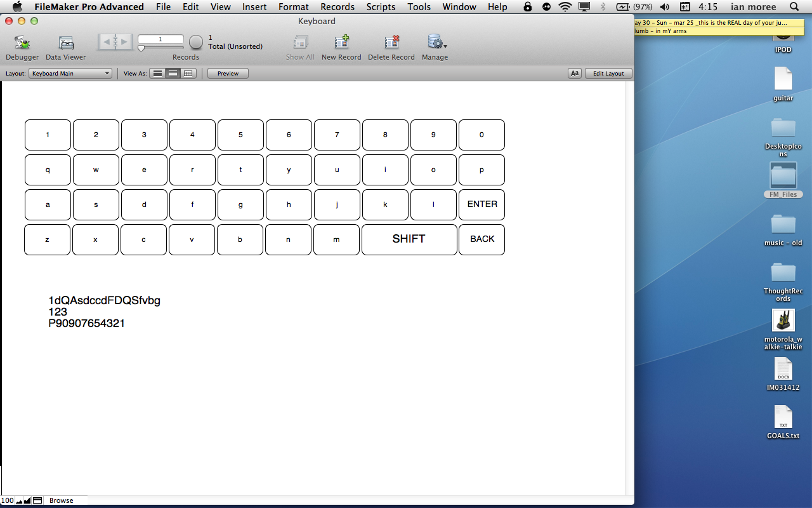Open the Browse mode pop-up menu
Screen dimensions: 812x508
[62, 500]
